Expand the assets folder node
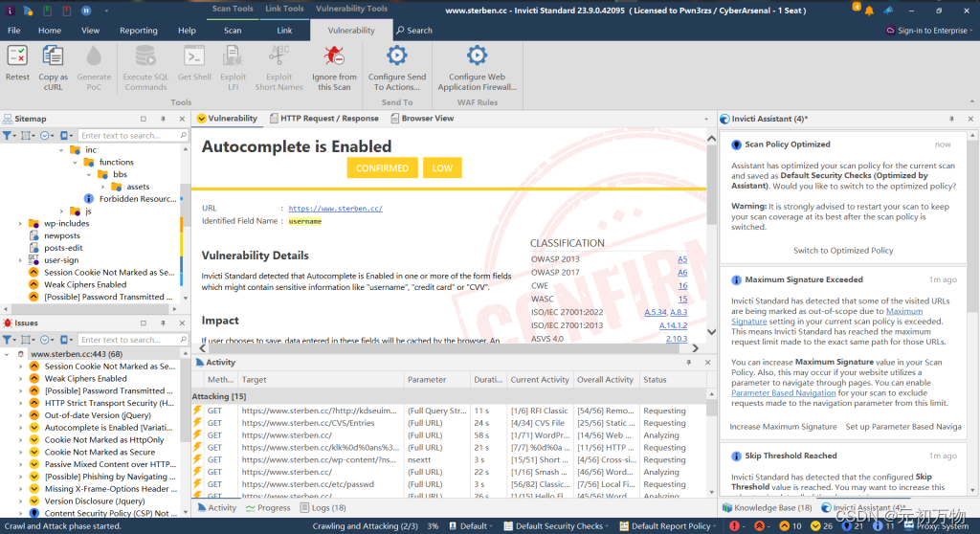Screen dimensions: 980x534 coord(102,187)
